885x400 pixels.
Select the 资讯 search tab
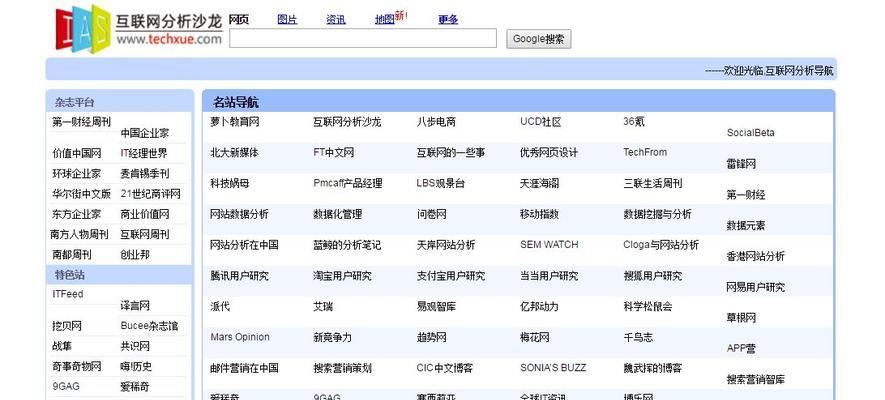point(336,19)
